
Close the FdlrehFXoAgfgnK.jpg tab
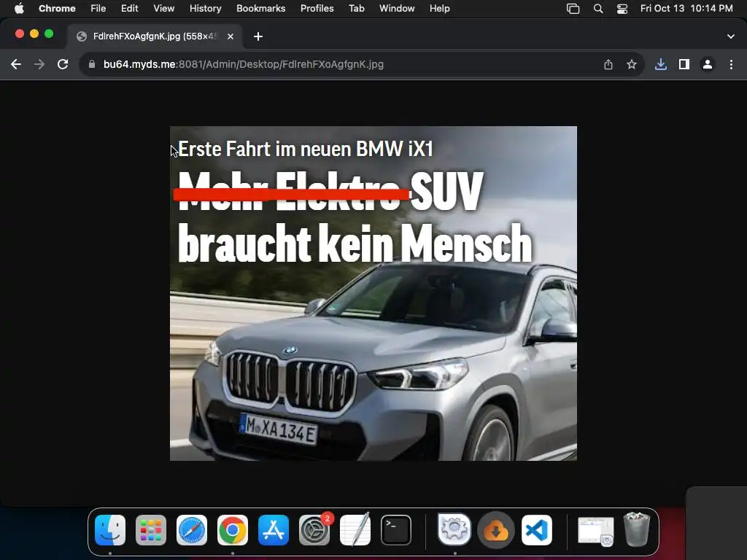click(230, 36)
